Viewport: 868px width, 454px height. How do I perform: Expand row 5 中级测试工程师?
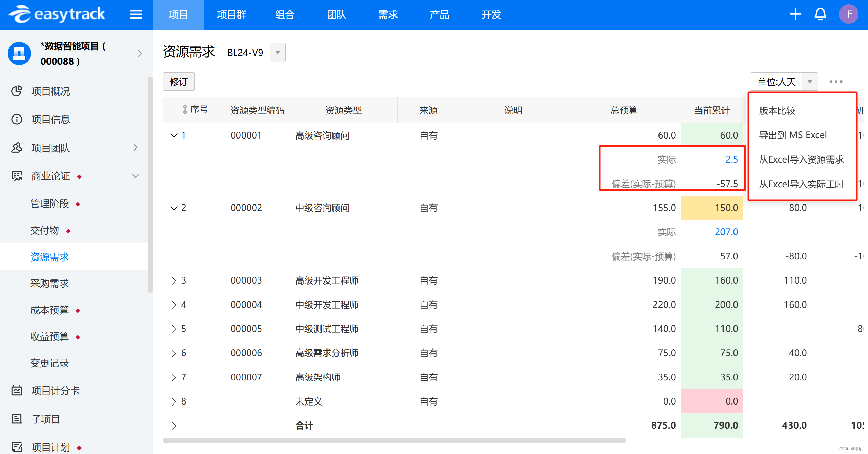(x=174, y=329)
